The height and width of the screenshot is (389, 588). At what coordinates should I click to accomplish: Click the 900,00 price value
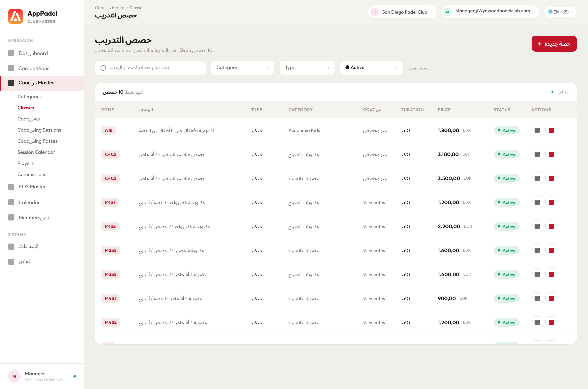(x=447, y=298)
